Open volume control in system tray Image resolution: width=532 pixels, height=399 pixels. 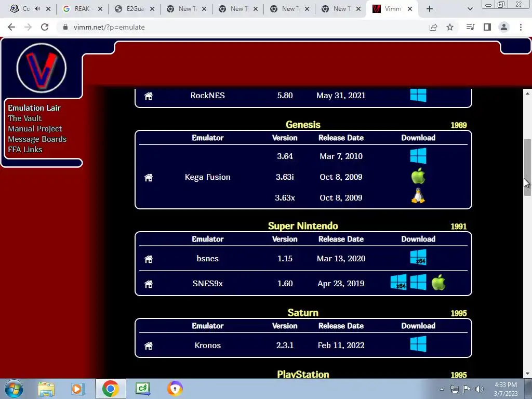click(479, 390)
